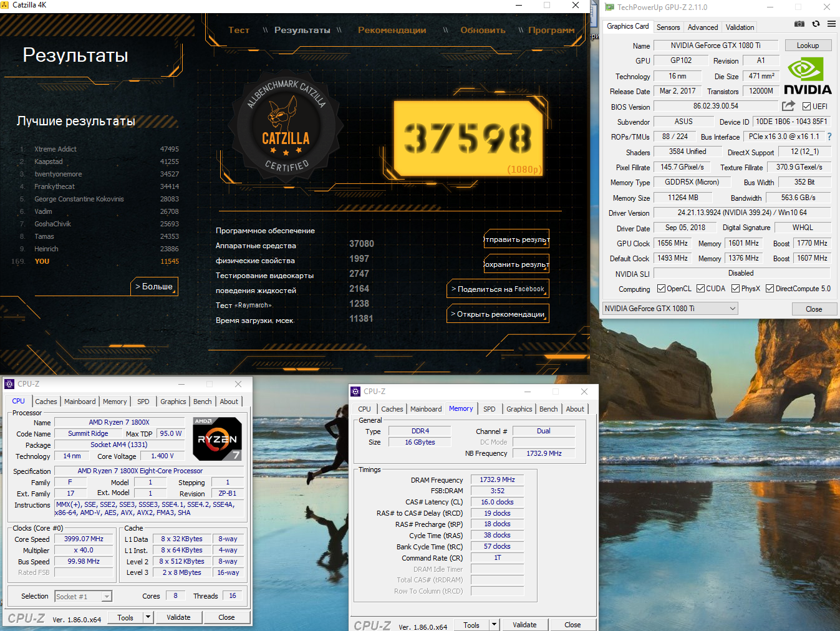Open the Программ tab in Catzilla
The image size is (840, 631).
(x=551, y=30)
